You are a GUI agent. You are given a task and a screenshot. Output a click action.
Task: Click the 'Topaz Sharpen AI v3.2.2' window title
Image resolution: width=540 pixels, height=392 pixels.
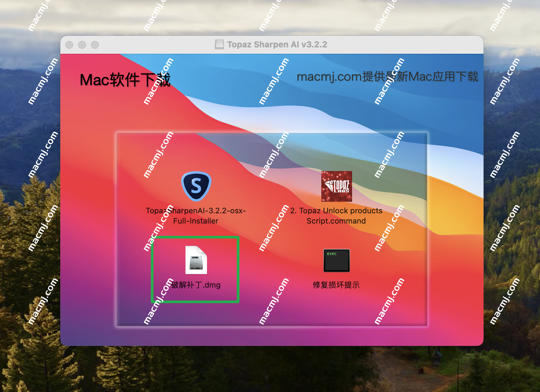277,45
